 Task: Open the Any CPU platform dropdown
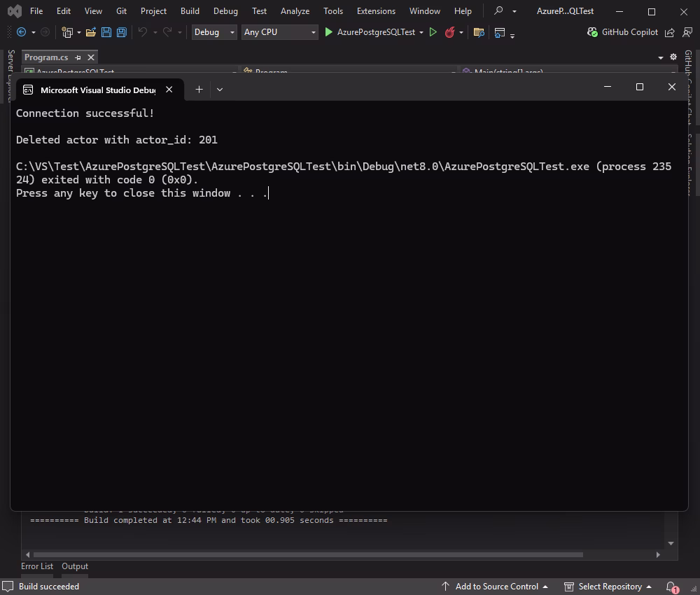279,31
